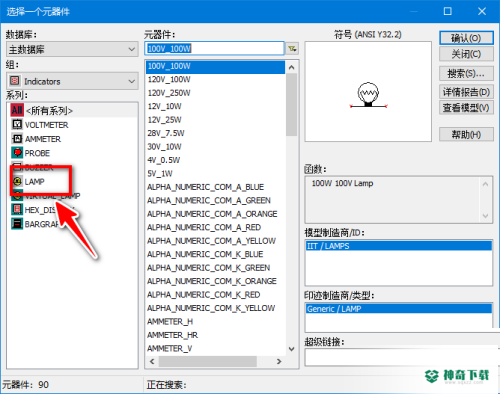
Task: Select the HEX_DISPLAY family icon
Action: pyautogui.click(x=17, y=210)
